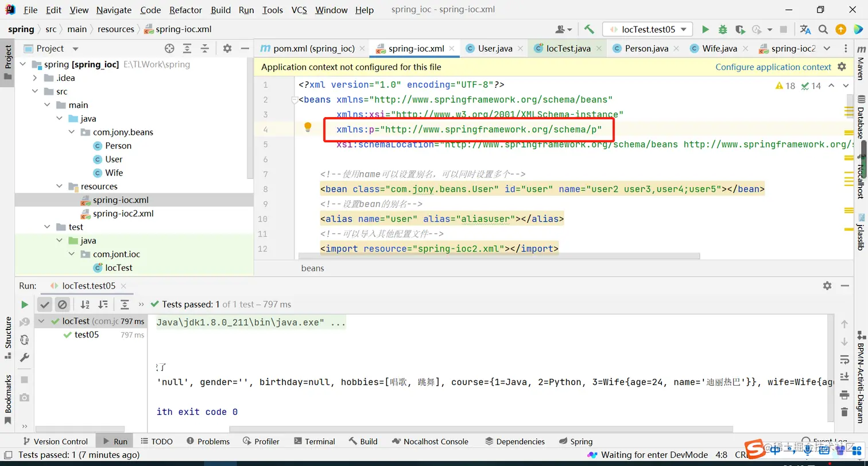
Task: Jump to the previous highlighted error arrow
Action: point(832,86)
